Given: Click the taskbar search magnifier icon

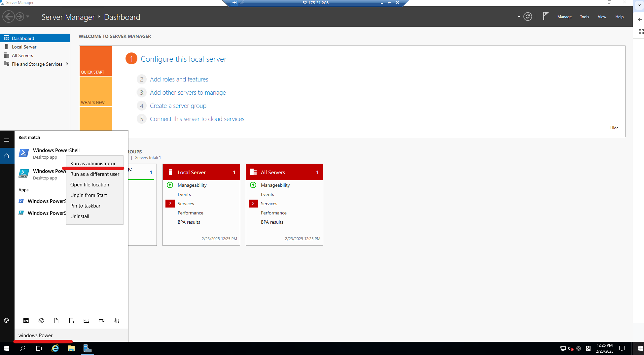Looking at the screenshot, I should point(22,348).
